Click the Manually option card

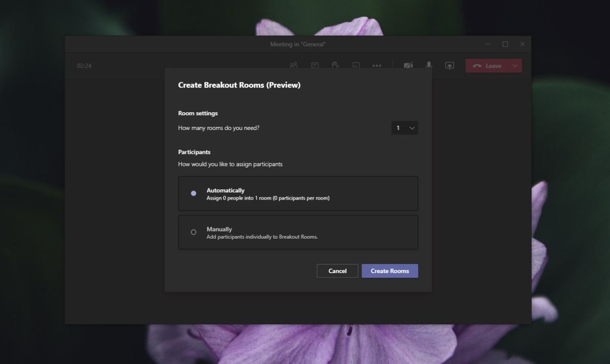298,232
